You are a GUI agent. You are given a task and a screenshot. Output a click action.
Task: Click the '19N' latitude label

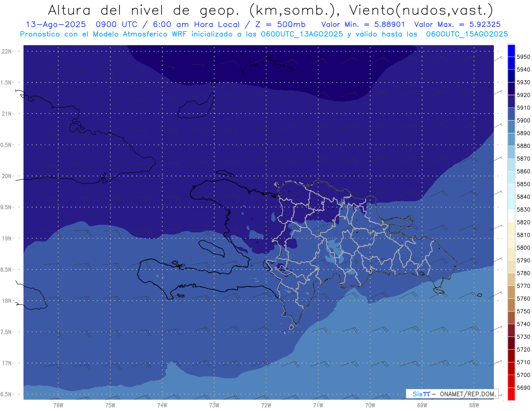[x=7, y=239]
